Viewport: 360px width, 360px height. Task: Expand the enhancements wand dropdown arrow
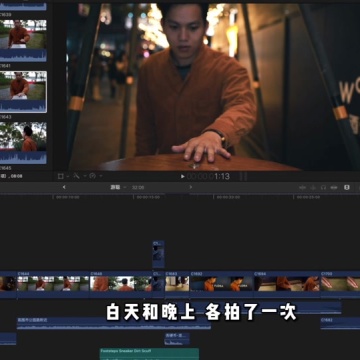coord(85,176)
